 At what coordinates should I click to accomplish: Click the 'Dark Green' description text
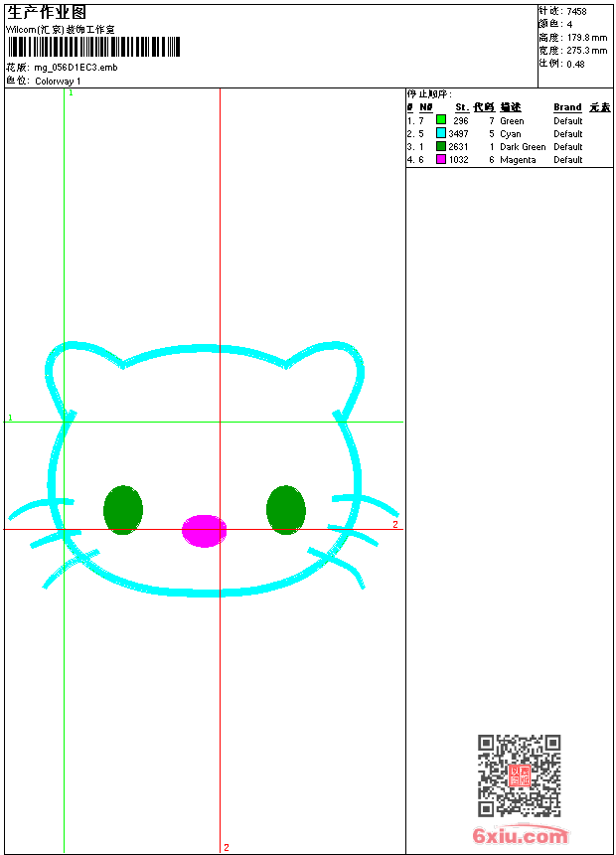click(x=523, y=147)
